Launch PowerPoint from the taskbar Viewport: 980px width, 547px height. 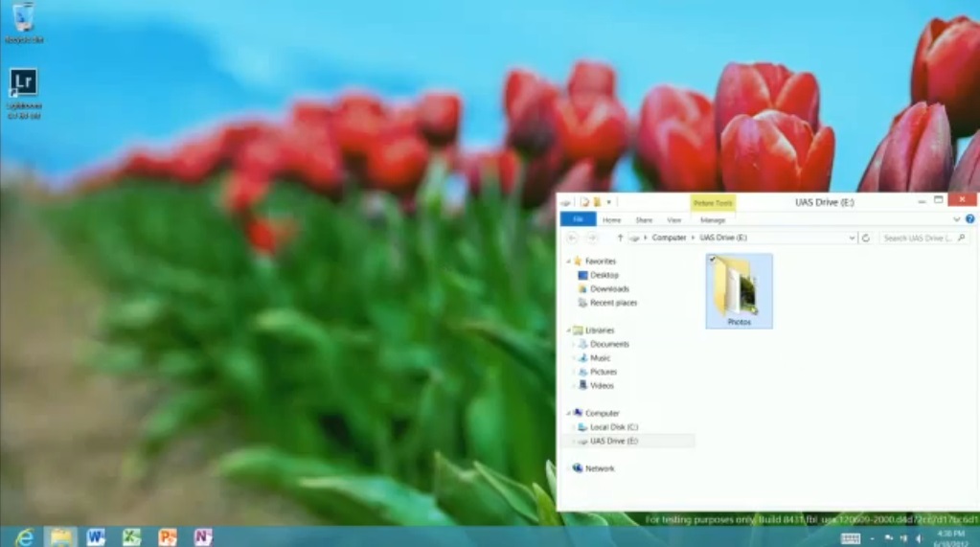click(168, 537)
